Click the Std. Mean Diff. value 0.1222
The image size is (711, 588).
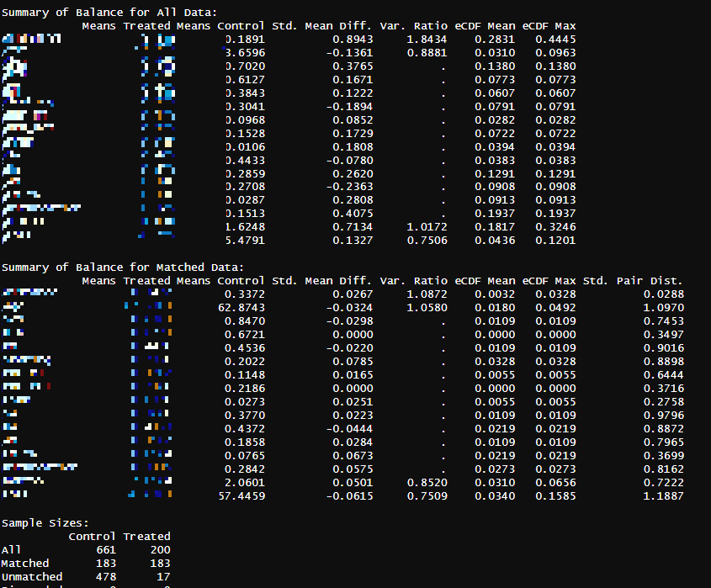(x=353, y=93)
